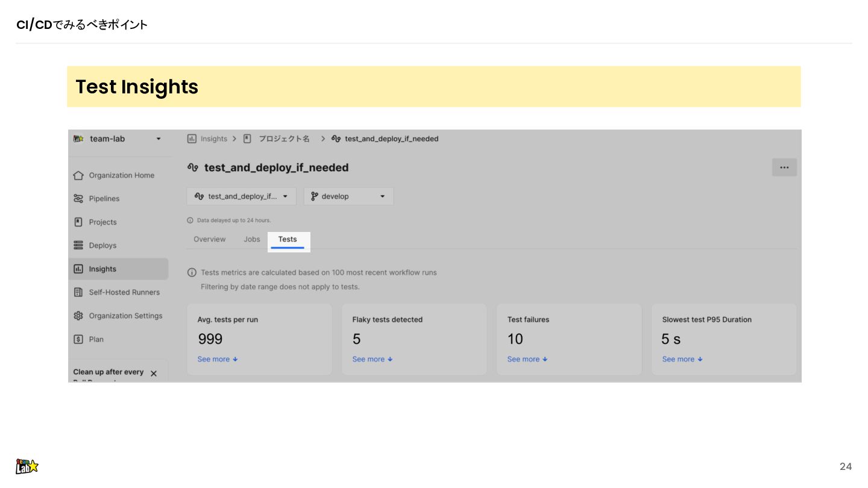
Task: Click the Data delayed up to 24 hours text
Action: (234, 221)
